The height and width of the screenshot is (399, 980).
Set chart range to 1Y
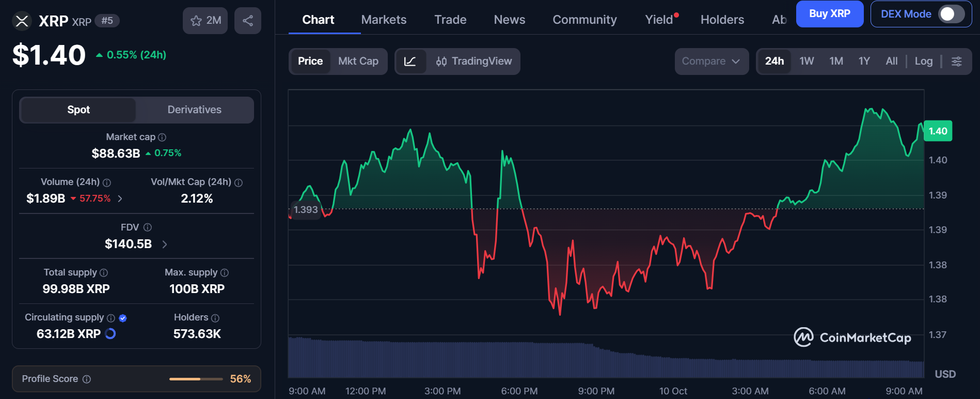864,62
